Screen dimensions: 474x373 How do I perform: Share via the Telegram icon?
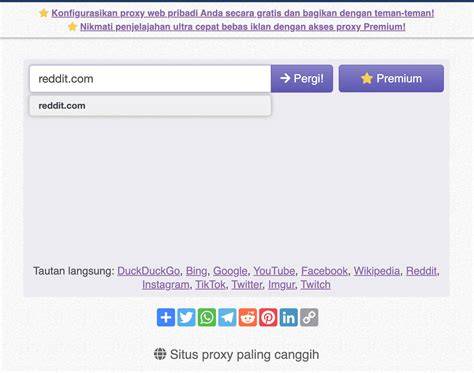click(227, 317)
